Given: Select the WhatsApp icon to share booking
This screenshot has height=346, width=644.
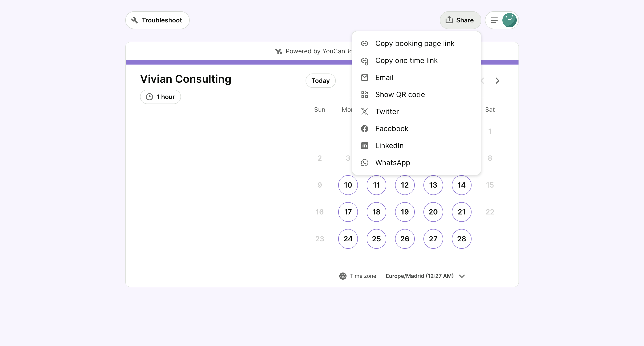Looking at the screenshot, I should [365, 162].
